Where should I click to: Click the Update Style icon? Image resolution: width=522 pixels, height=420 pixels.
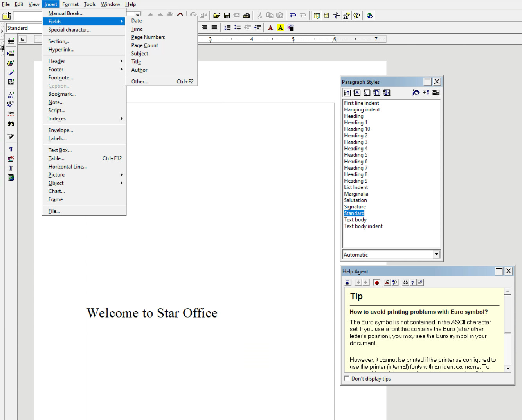(436, 93)
